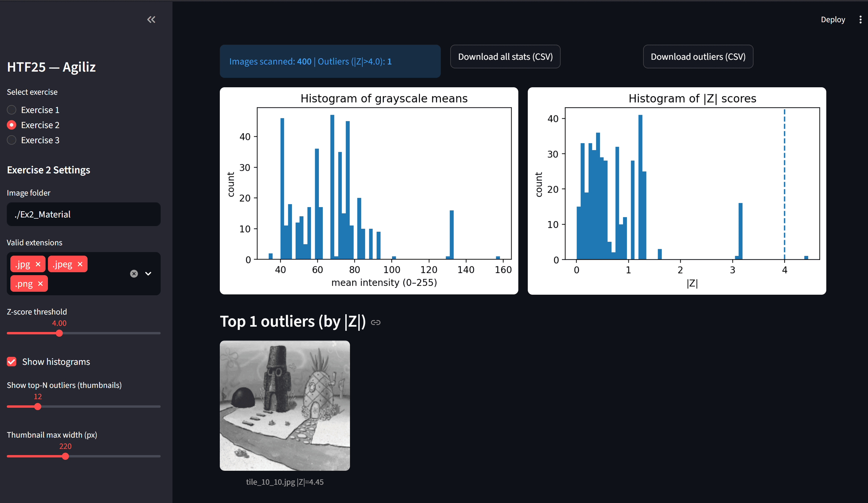
Task: Click the Z-score threshold slider handle
Action: point(59,333)
